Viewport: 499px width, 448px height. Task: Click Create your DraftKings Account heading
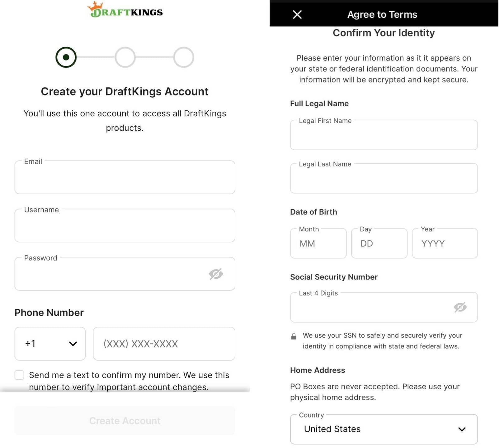[x=125, y=91]
